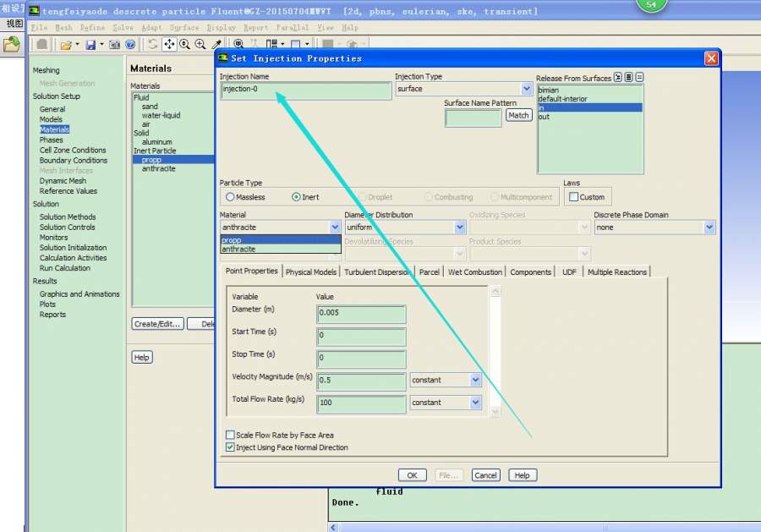Click the Injection Name input field
The height and width of the screenshot is (532, 761).
(x=306, y=90)
